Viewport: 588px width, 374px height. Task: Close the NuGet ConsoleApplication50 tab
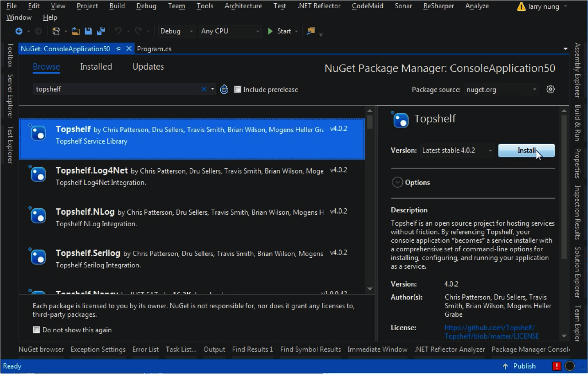tap(128, 49)
